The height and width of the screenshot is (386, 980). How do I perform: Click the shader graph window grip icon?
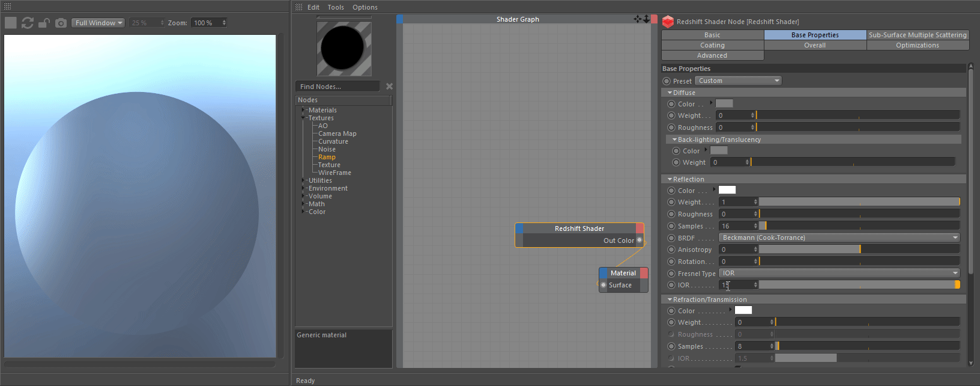click(x=298, y=7)
